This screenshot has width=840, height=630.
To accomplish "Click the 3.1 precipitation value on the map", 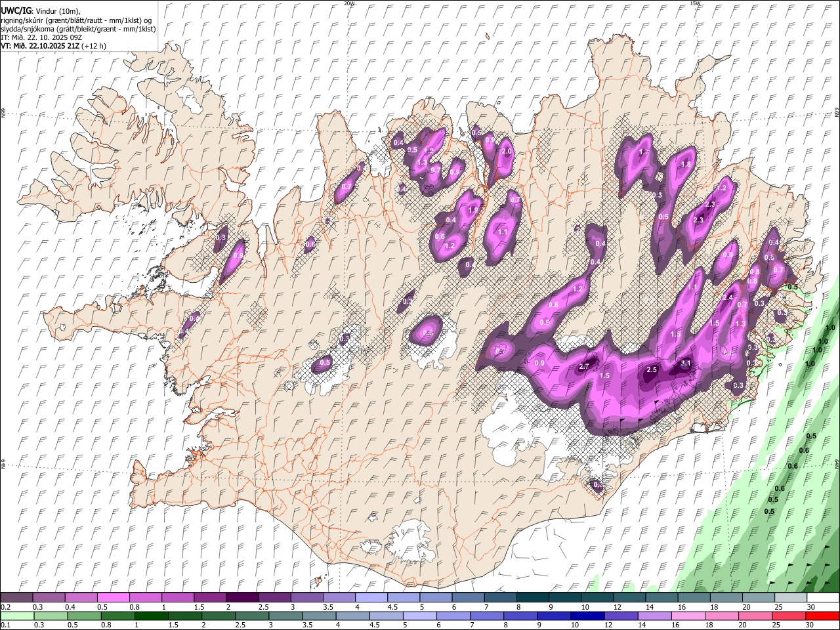I will 686,363.
